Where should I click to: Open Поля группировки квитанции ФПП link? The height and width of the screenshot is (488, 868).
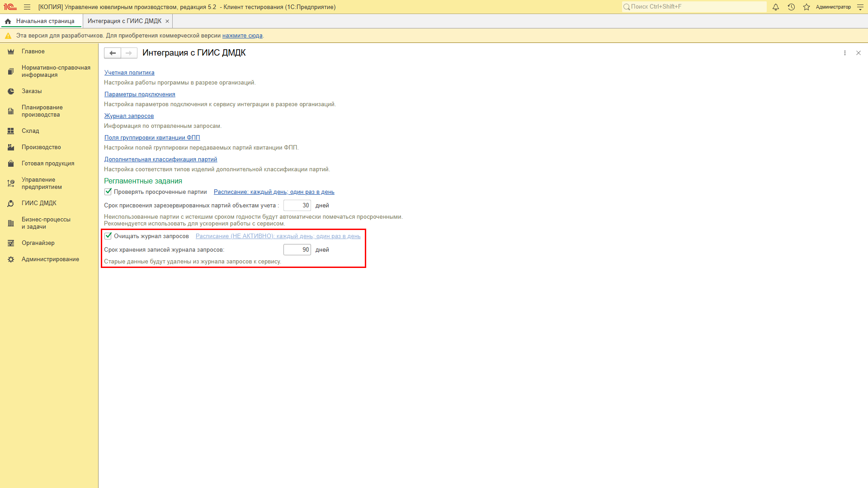coord(152,138)
